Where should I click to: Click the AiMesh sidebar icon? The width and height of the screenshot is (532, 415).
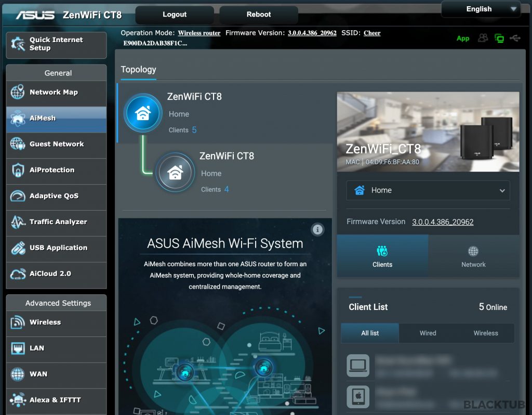tap(18, 118)
